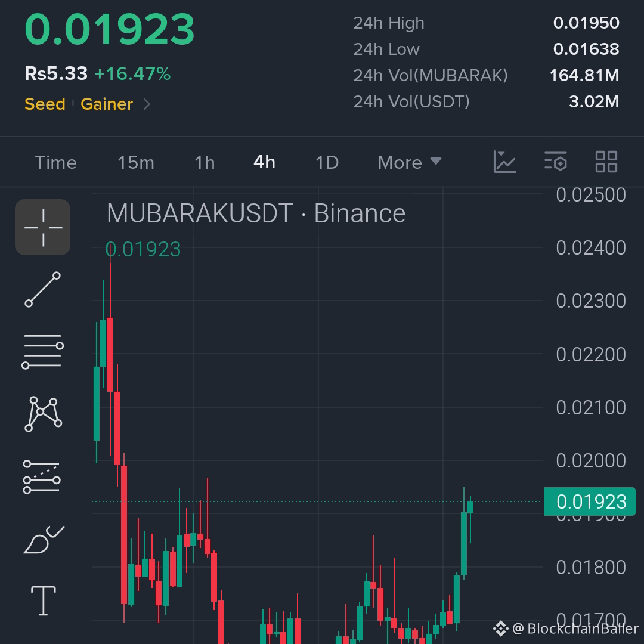Select the brush drawing tool
The image size is (644, 644).
click(x=44, y=540)
